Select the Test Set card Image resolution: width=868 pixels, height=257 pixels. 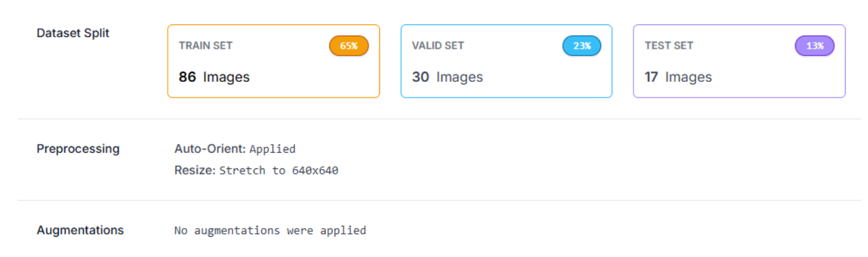click(x=740, y=62)
